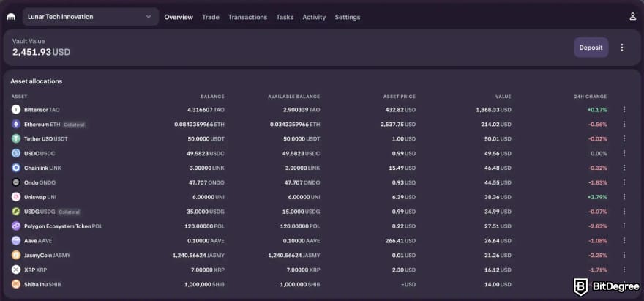Open the user profile icon
The width and height of the screenshot is (644, 301).
point(632,17)
